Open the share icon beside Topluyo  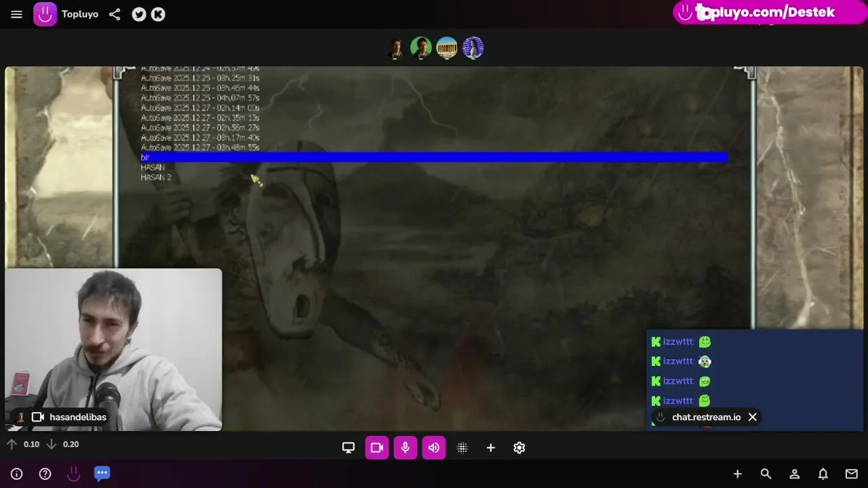click(115, 14)
